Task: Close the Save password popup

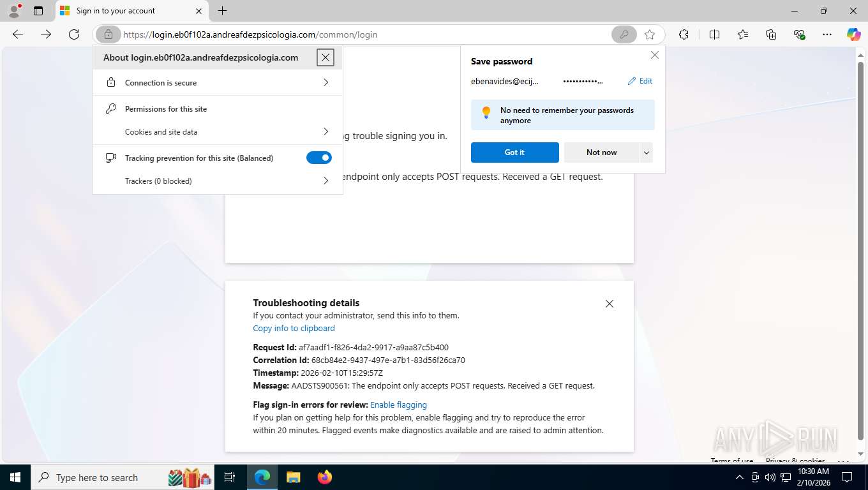Action: coord(654,56)
